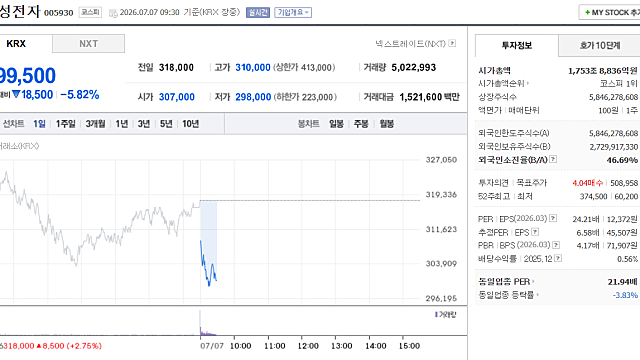This screenshot has height=360, width=640.
Task: Select the 3개월 chart period
Action: coord(96,124)
